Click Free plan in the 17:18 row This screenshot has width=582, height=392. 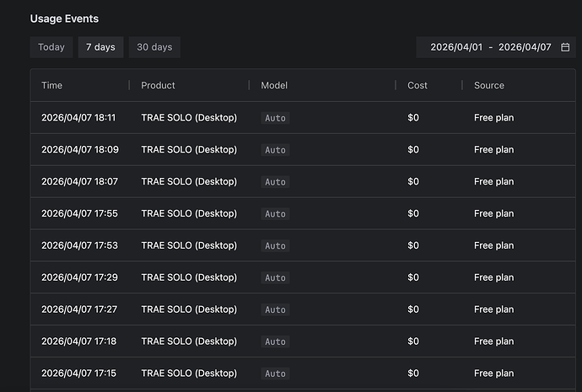[494, 341]
